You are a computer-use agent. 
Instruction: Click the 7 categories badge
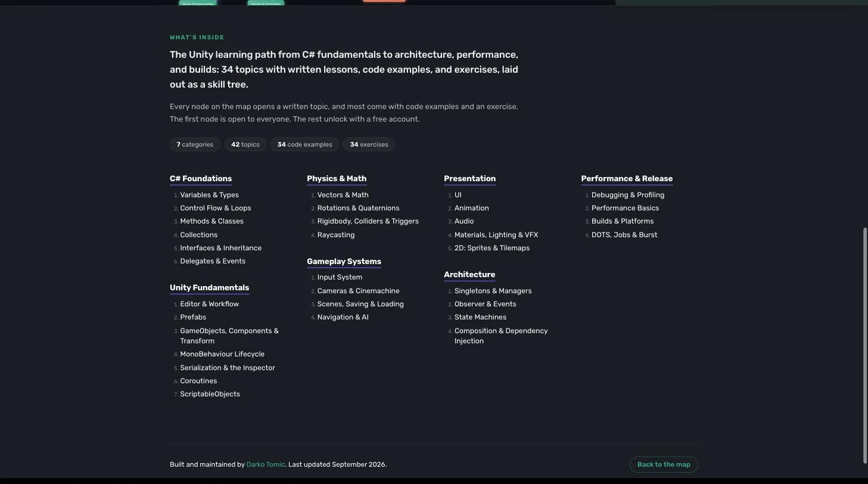(195, 144)
